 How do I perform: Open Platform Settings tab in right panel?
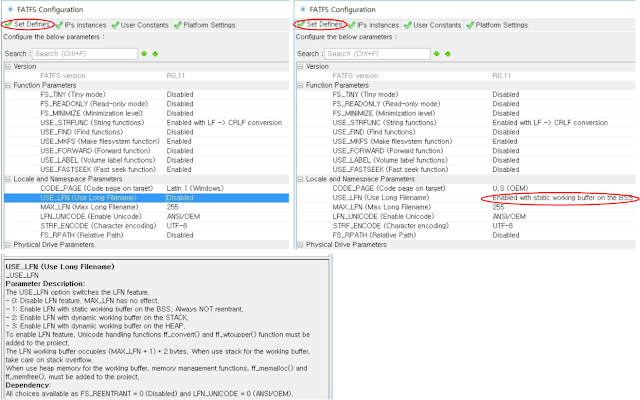[x=497, y=25]
